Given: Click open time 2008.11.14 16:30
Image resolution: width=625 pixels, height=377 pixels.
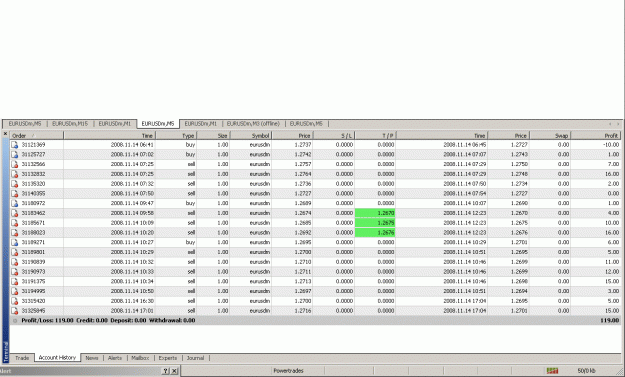Looking at the screenshot, I should coord(132,301).
